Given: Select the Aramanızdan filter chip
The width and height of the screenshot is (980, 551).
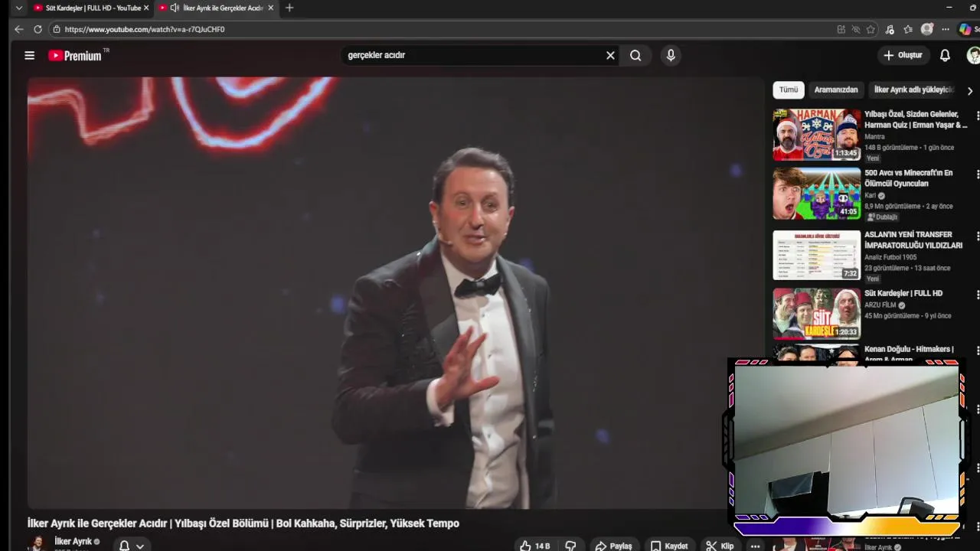Looking at the screenshot, I should pyautogui.click(x=836, y=90).
